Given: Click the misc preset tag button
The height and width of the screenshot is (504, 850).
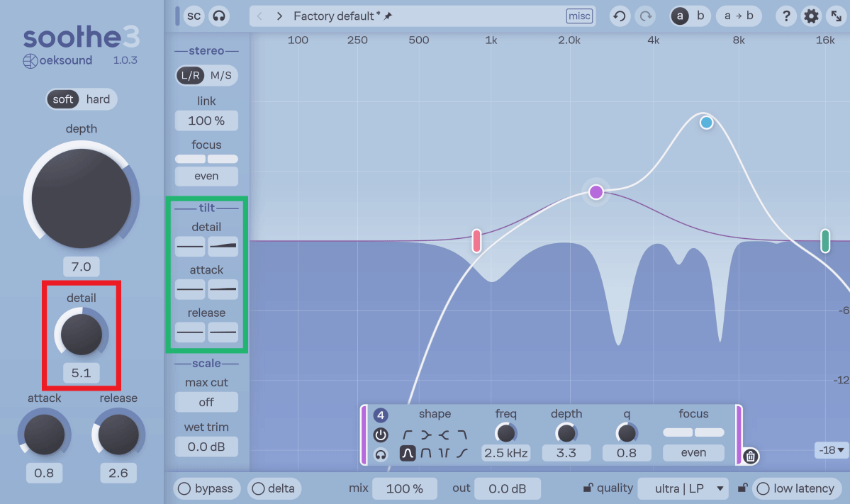Looking at the screenshot, I should tap(579, 16).
